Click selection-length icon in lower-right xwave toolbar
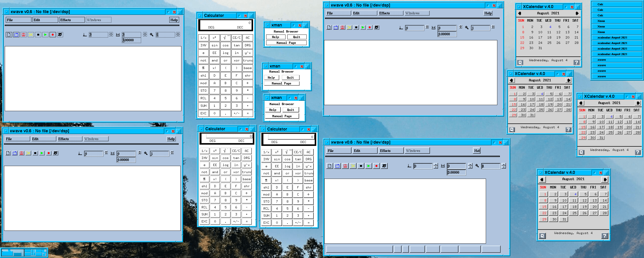The image size is (644, 258). click(x=443, y=166)
